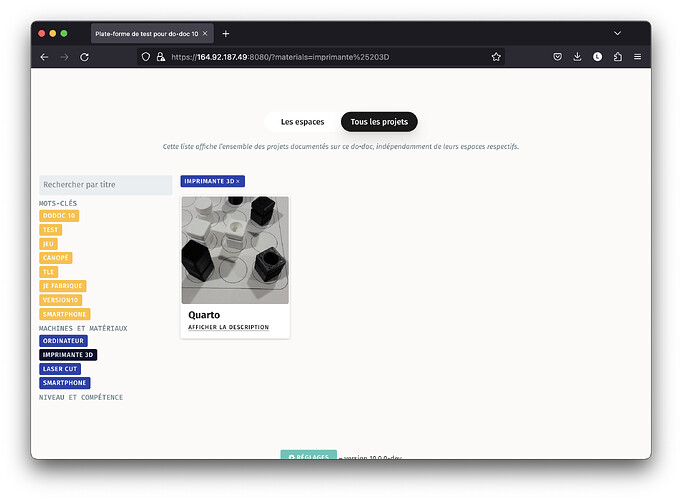Click the NIVEAU ET COMPÉTENCE heading
The image size is (682, 500).
click(81, 397)
